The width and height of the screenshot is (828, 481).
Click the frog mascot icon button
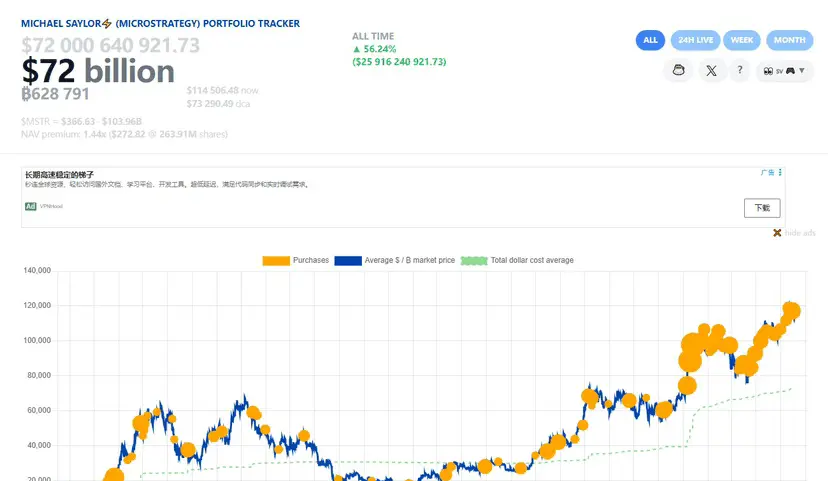point(679,70)
